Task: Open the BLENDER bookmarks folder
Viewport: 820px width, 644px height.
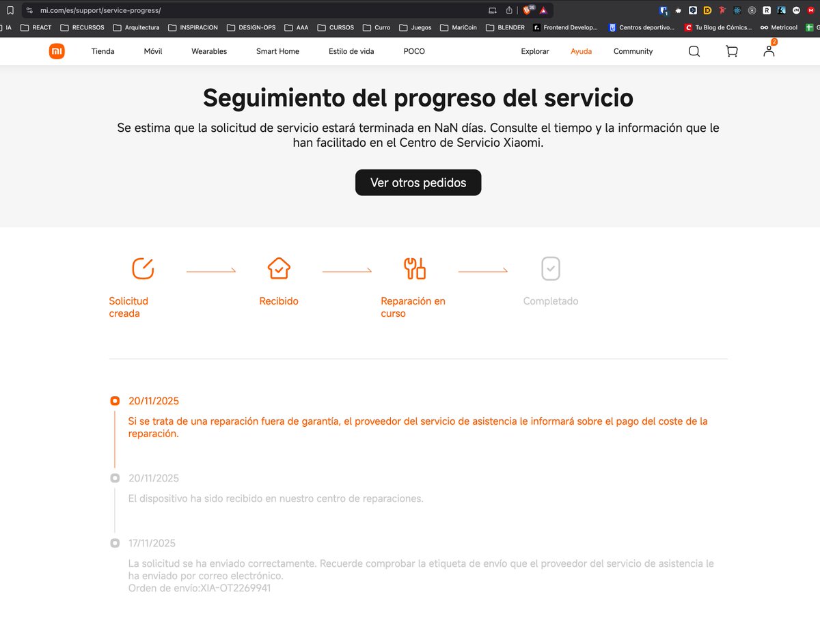Action: pos(506,28)
